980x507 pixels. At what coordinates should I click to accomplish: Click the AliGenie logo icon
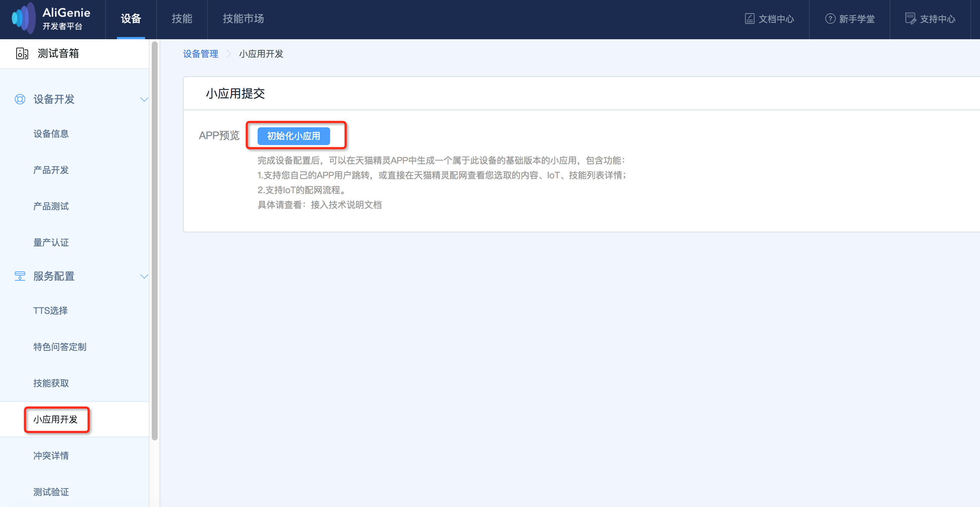pyautogui.click(x=24, y=18)
